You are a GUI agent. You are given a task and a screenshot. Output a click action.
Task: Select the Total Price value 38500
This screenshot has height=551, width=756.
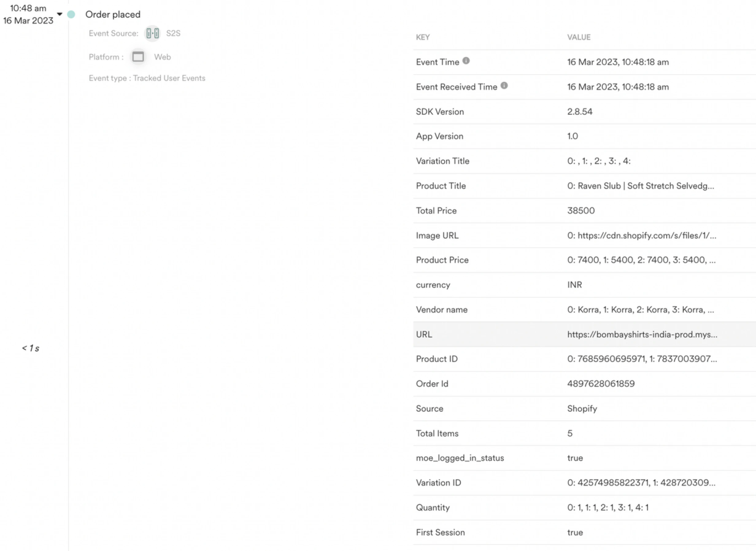pos(580,210)
